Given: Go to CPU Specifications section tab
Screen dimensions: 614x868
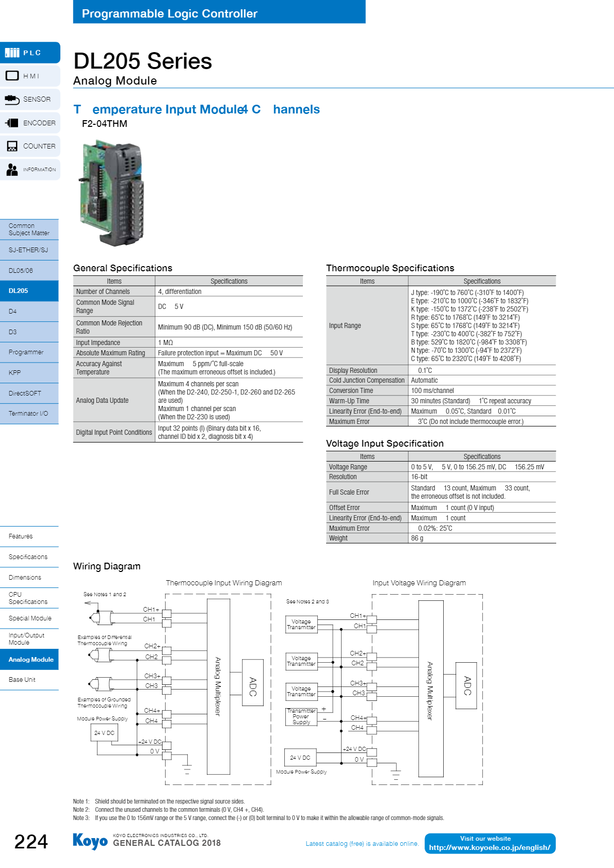Looking at the screenshot, I should tap(29, 598).
